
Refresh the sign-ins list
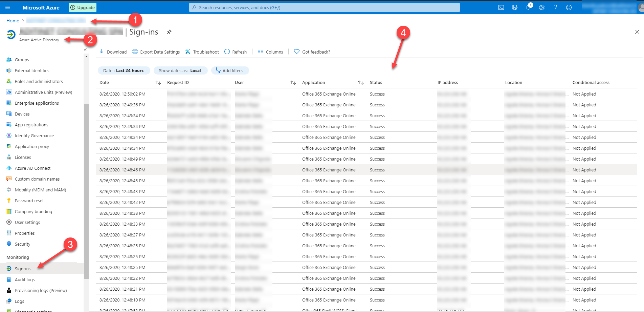[x=236, y=51]
